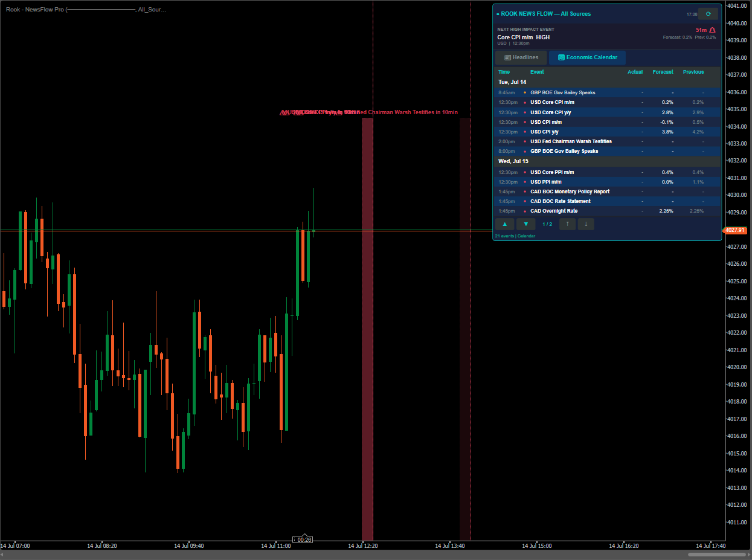
Task: Jump to the last page arrow button
Action: [x=586, y=224]
